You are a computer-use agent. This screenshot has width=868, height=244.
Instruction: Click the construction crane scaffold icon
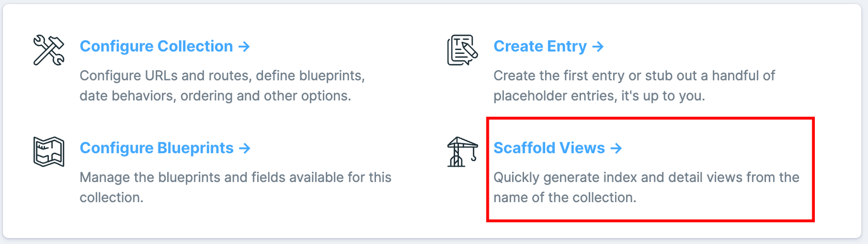(462, 152)
